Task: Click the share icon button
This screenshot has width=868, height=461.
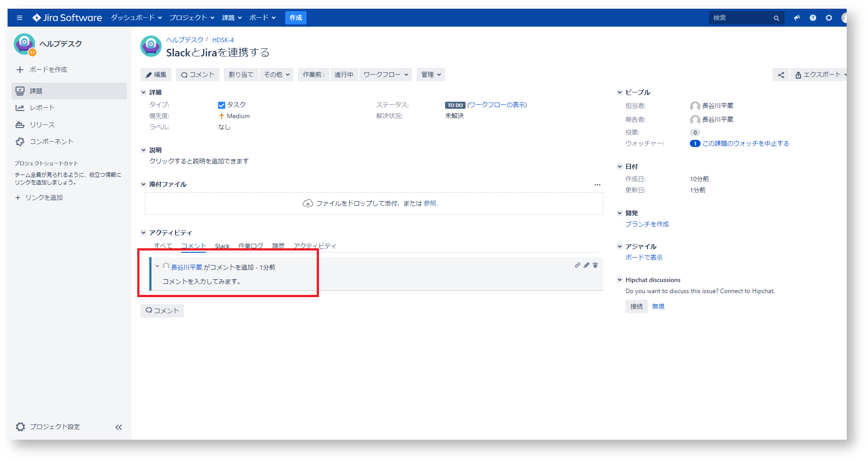Action: click(x=781, y=75)
